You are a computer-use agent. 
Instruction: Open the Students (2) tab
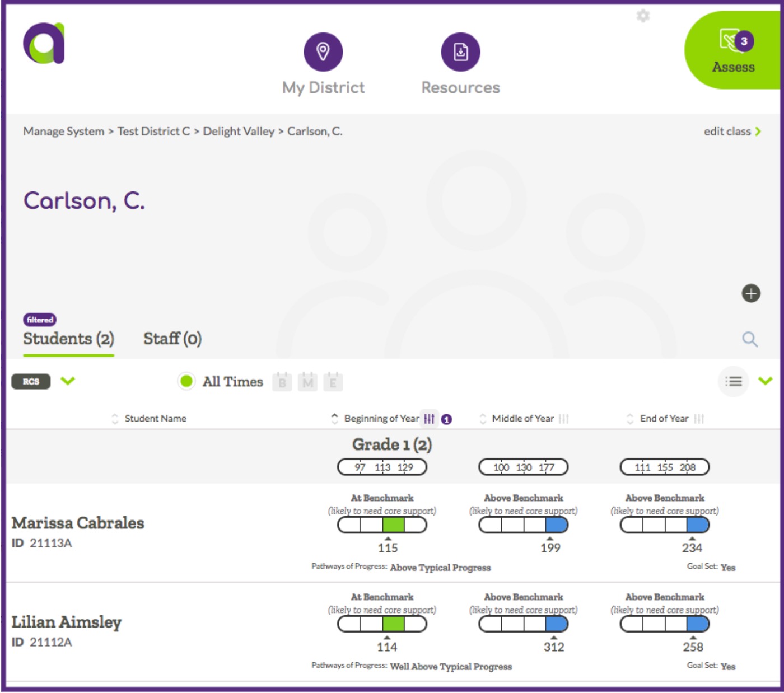[68, 339]
